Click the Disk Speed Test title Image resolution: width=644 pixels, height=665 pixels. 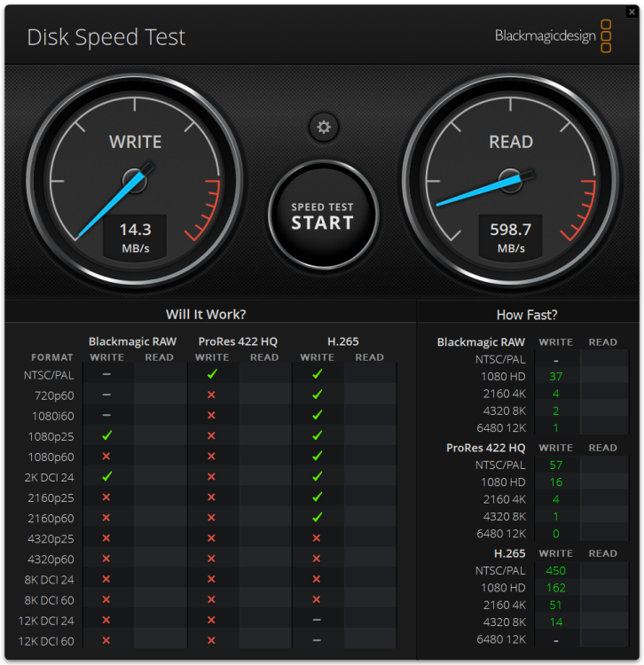106,37
